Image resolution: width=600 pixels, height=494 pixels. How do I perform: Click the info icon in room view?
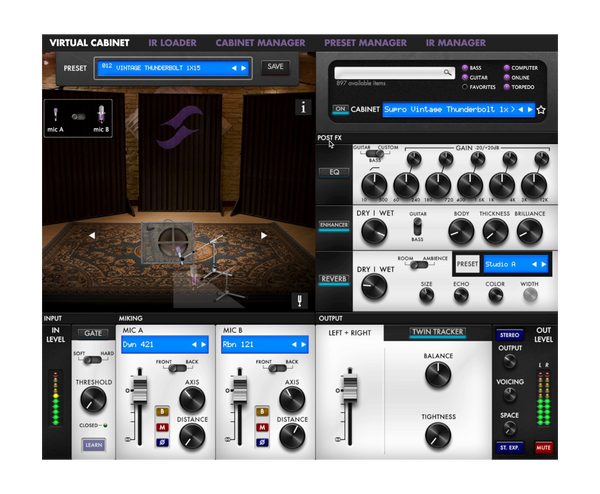click(x=303, y=107)
